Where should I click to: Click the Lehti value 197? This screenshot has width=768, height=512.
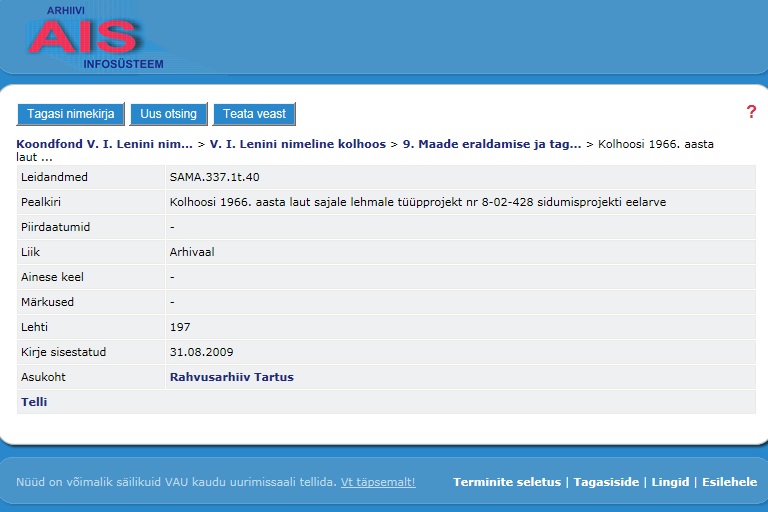(180, 327)
